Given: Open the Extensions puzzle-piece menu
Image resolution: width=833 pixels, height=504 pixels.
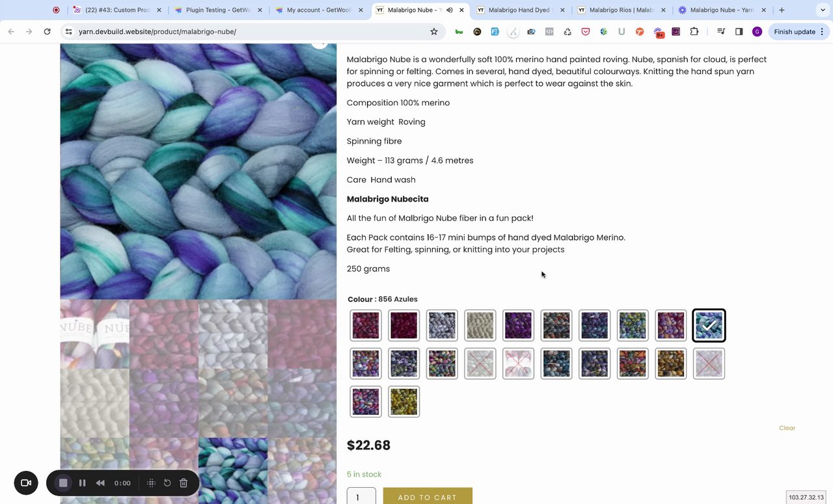Looking at the screenshot, I should pos(694,31).
